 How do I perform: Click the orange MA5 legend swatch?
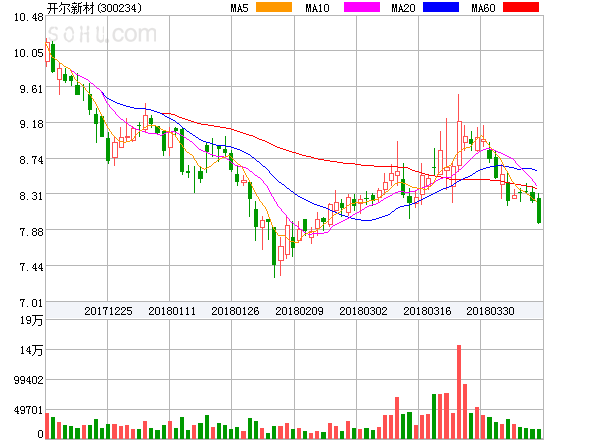[274, 7]
